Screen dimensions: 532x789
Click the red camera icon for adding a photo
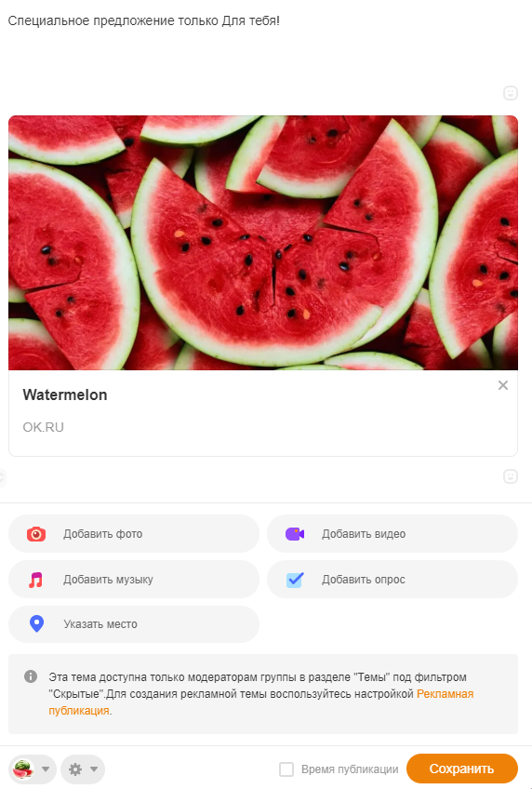click(36, 534)
